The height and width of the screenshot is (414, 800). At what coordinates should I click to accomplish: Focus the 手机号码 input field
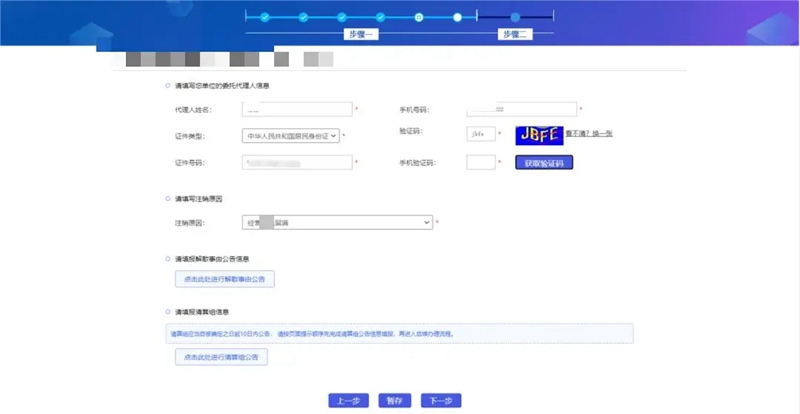pyautogui.click(x=521, y=109)
